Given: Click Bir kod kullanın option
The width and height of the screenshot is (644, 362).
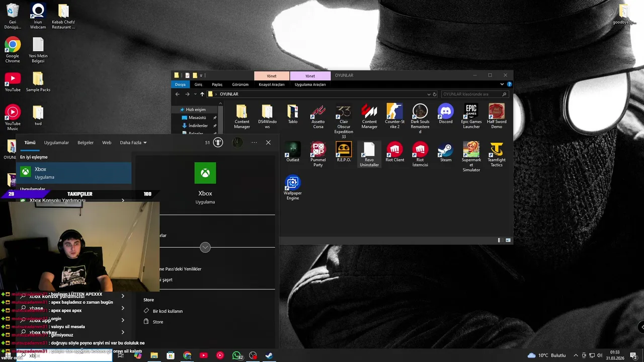Looking at the screenshot, I should (168, 311).
